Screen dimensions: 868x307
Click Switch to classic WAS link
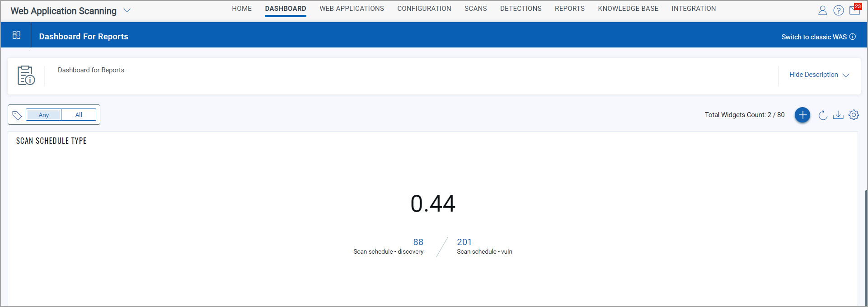[814, 37]
